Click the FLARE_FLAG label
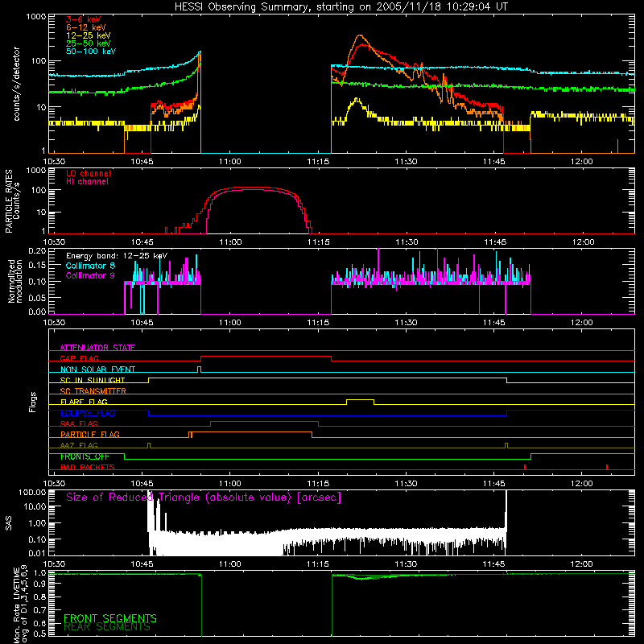This screenshot has width=644, height=644. [x=84, y=402]
